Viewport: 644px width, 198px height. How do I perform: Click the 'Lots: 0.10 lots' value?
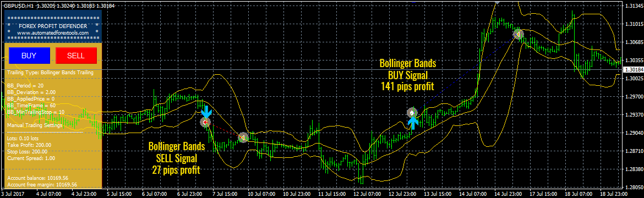coord(23,139)
